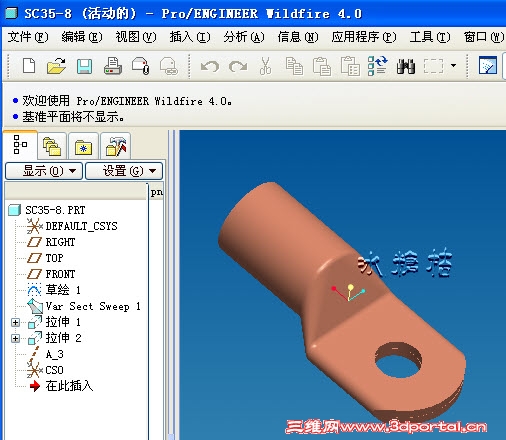Screen dimensions: 506x440
Task: Select CS0 coordinate system
Action: click(45, 370)
